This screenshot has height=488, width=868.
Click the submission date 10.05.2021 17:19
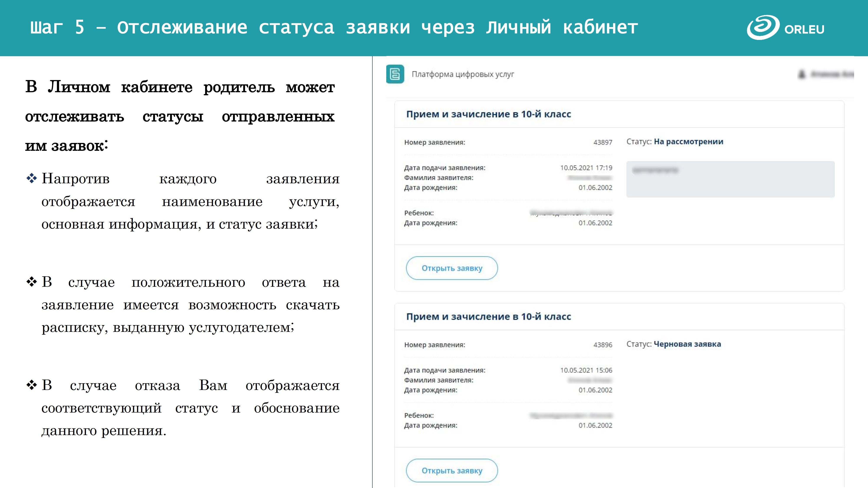click(586, 168)
